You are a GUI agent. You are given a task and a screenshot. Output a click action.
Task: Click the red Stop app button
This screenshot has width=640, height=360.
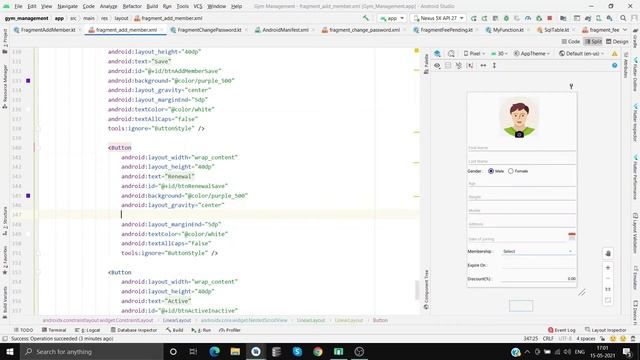tap(550, 18)
